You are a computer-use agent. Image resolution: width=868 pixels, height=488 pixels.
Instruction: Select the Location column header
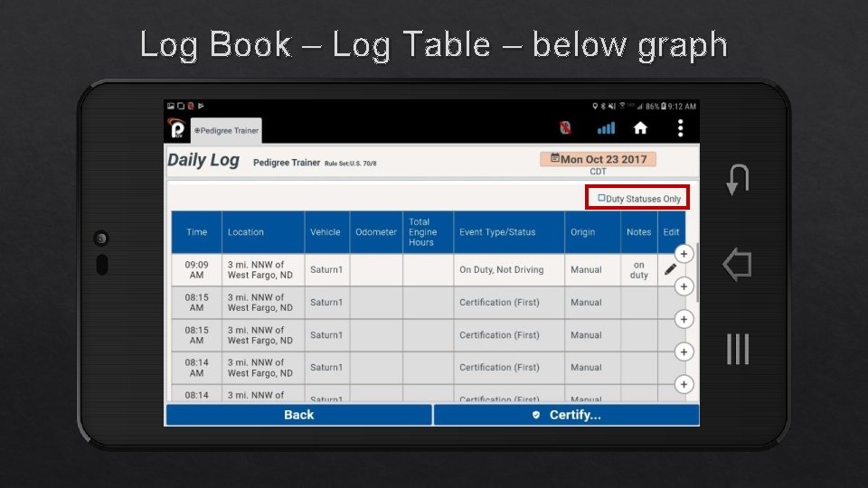(263, 232)
